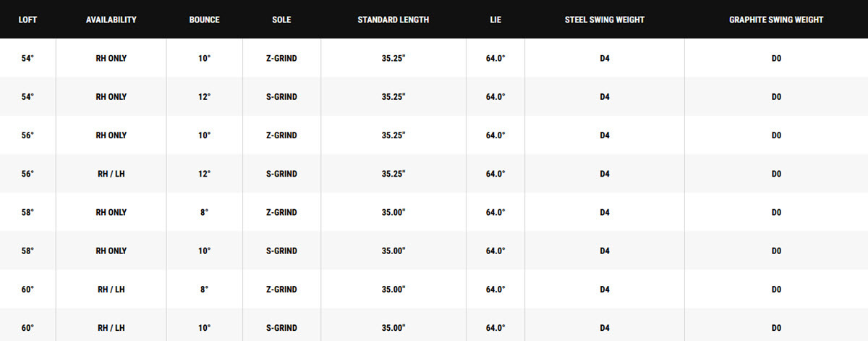868x341 pixels.
Task: Click the 8° bounce cell for 58° loft
Action: coord(205,212)
